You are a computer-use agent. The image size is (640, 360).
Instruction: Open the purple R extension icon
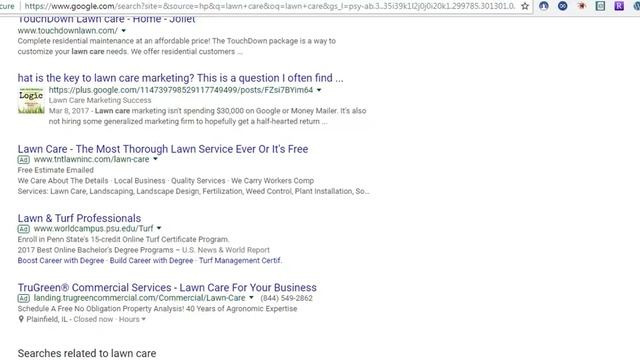pos(619,6)
